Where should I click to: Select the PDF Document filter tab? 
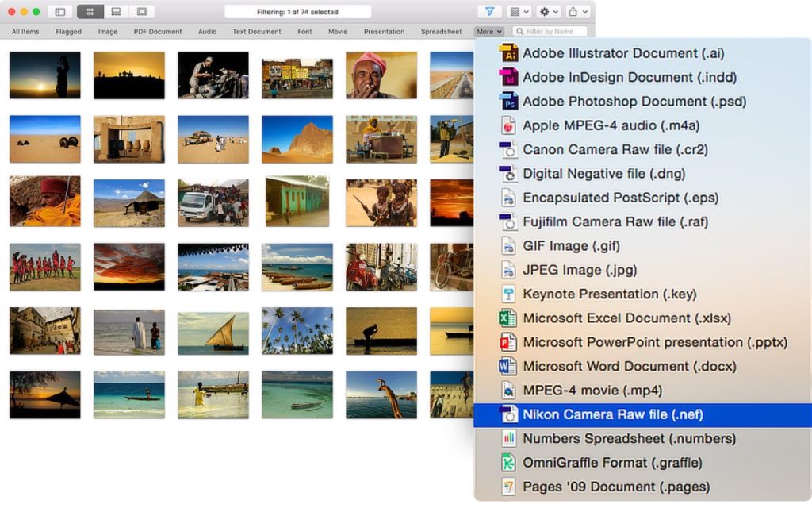(157, 32)
